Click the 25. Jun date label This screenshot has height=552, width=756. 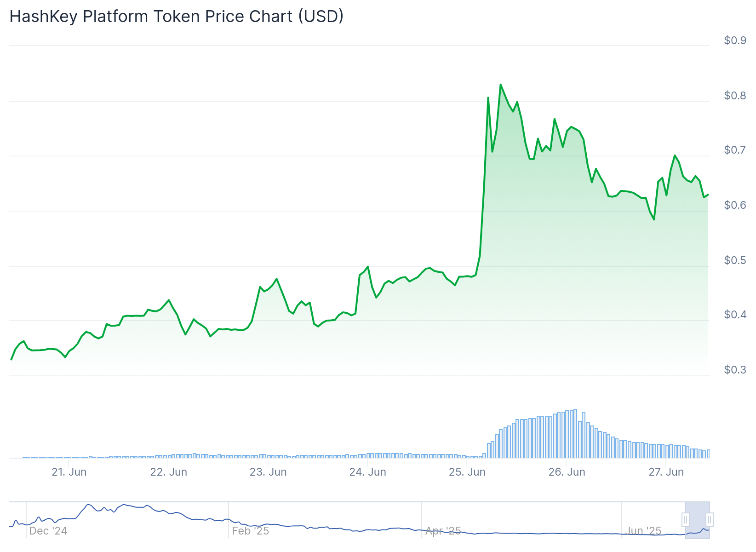point(467,472)
